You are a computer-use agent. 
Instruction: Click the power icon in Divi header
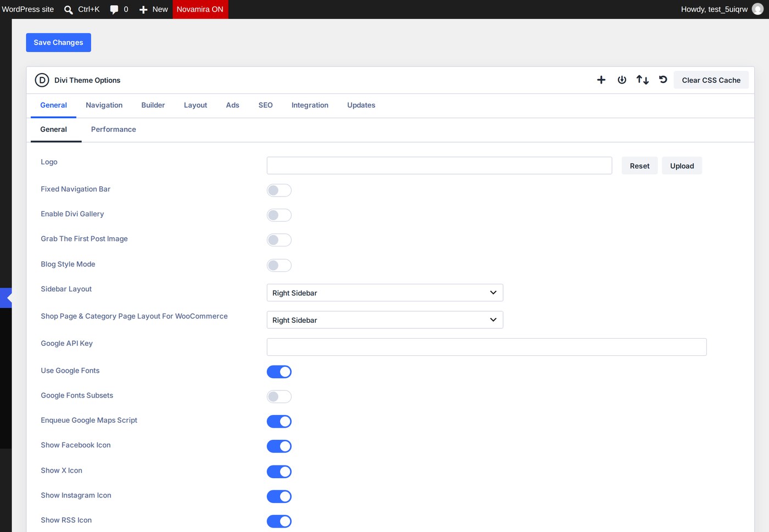click(x=622, y=80)
